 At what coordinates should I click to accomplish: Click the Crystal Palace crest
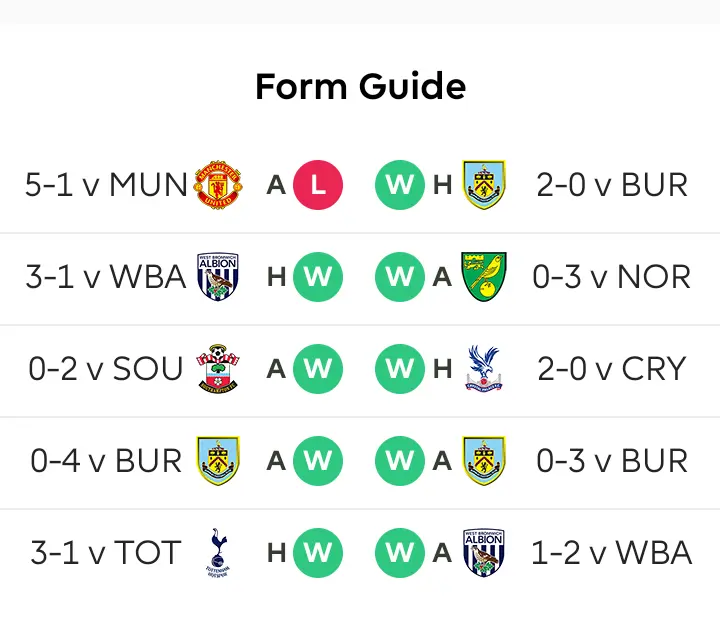tap(484, 369)
